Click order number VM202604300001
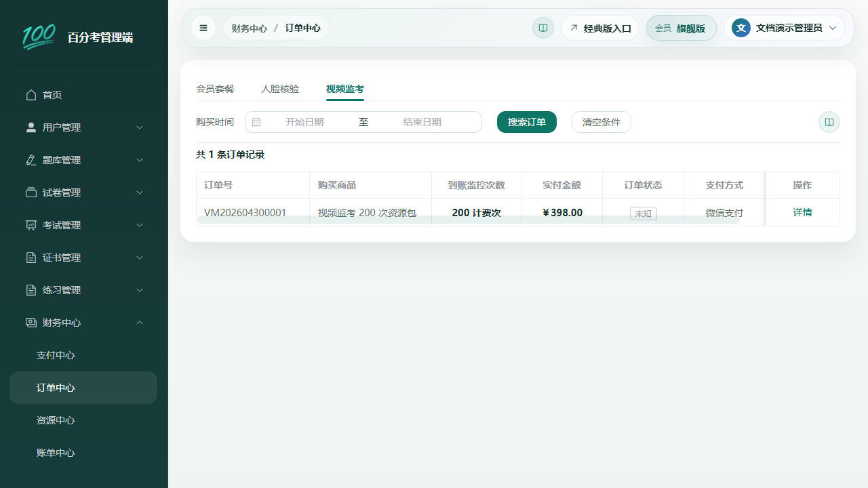Image resolution: width=868 pixels, height=488 pixels. pos(245,212)
